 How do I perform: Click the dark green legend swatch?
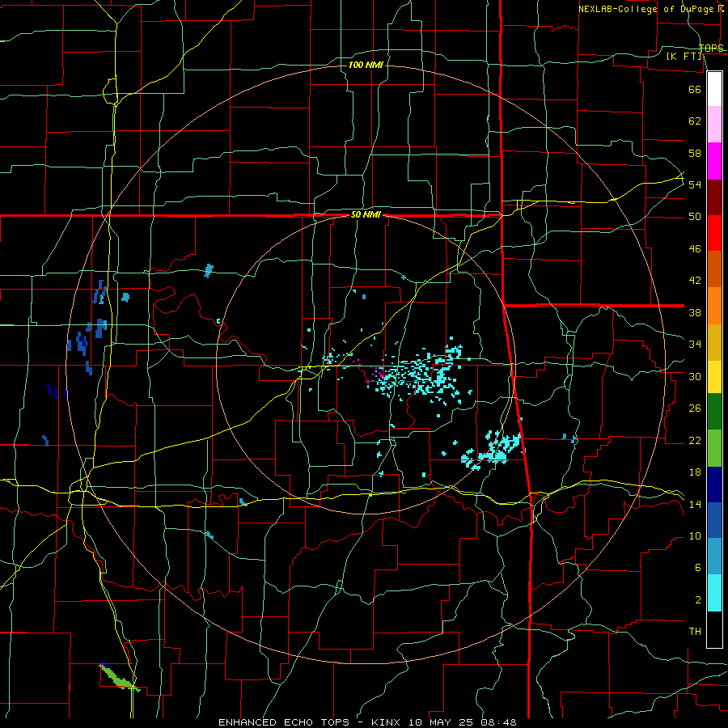tap(714, 412)
